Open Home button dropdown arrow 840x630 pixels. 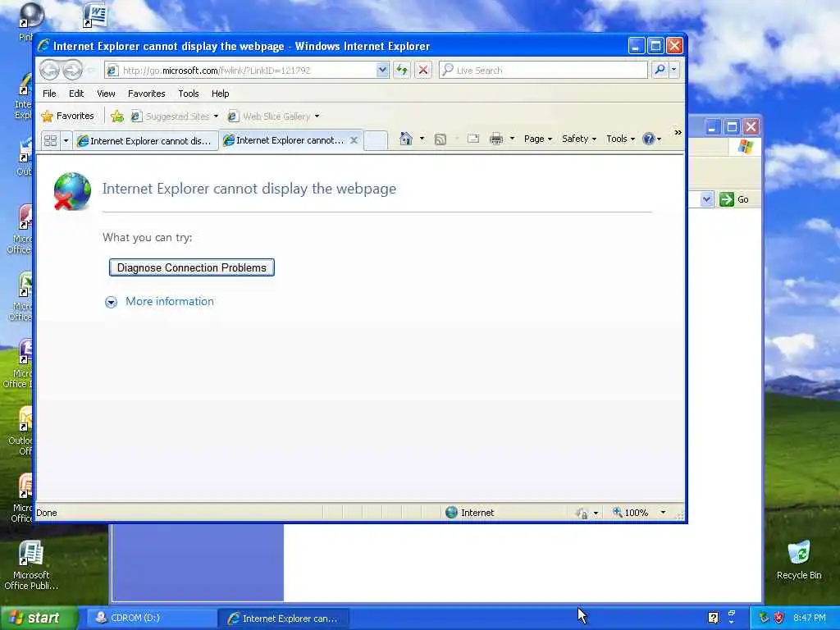[x=422, y=139]
